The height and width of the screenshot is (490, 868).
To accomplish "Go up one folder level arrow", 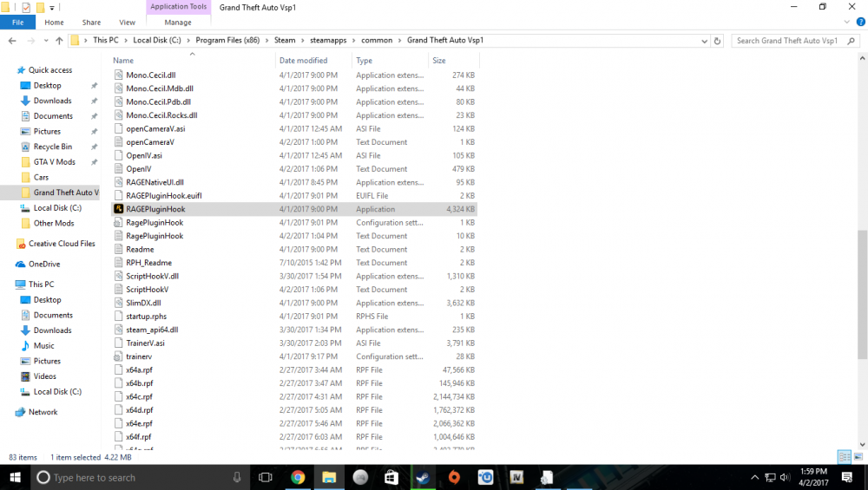I will (59, 41).
